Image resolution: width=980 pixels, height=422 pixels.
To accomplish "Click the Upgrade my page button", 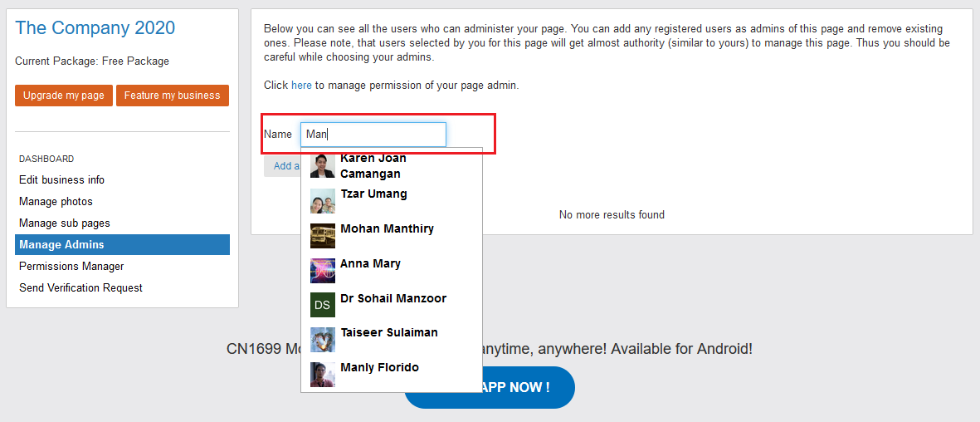I will pos(64,96).
